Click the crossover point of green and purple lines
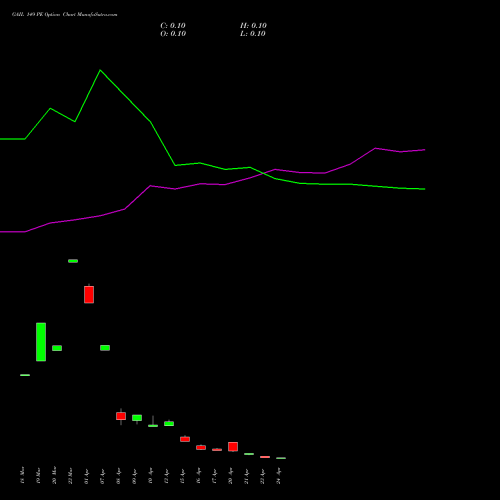 point(263,173)
